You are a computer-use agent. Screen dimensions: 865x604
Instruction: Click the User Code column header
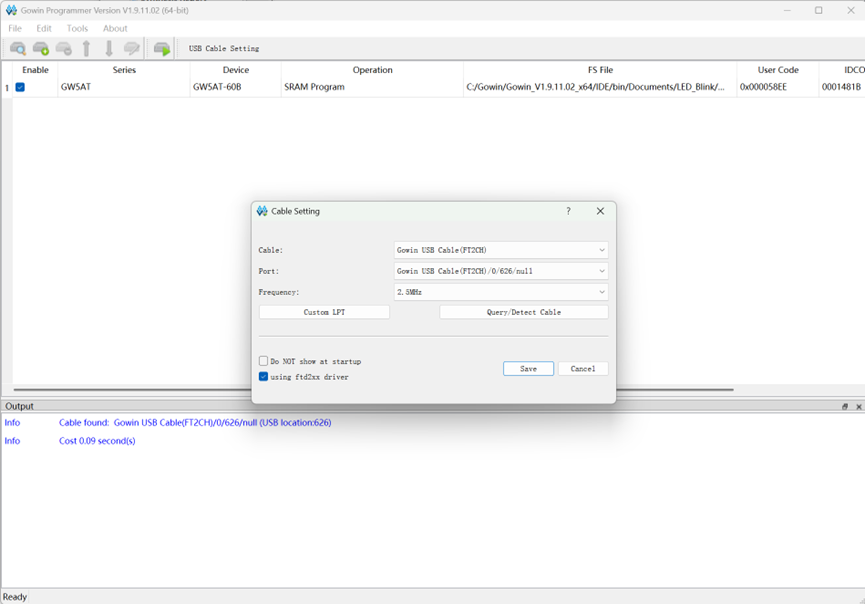pos(778,70)
